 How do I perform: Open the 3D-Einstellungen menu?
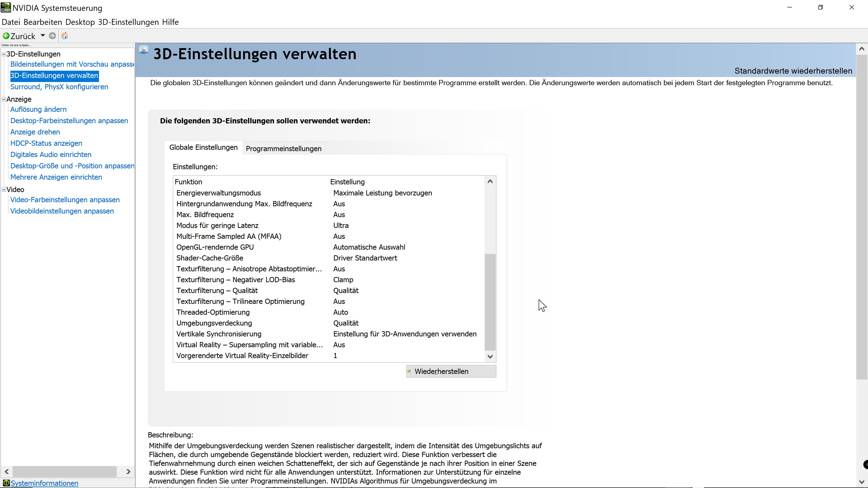128,22
